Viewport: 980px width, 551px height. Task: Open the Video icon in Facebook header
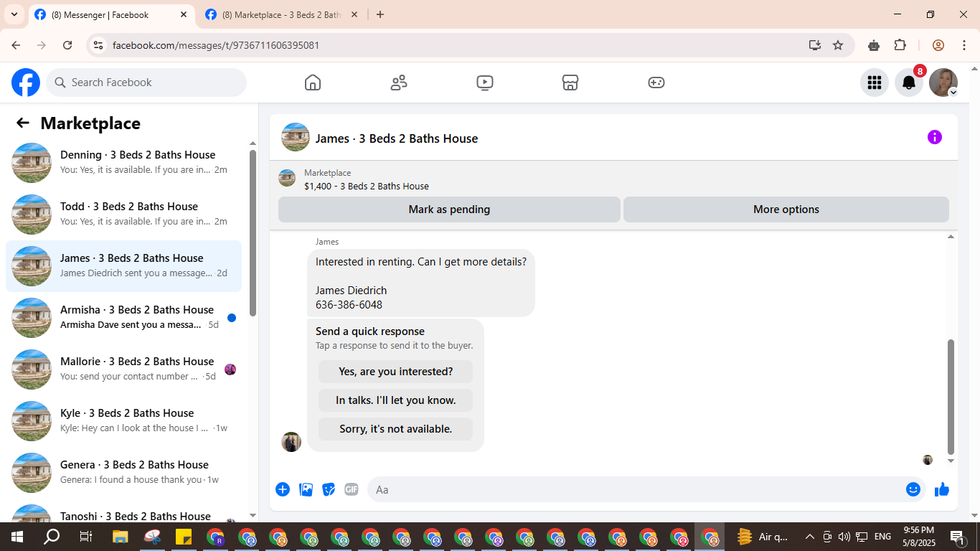click(485, 83)
